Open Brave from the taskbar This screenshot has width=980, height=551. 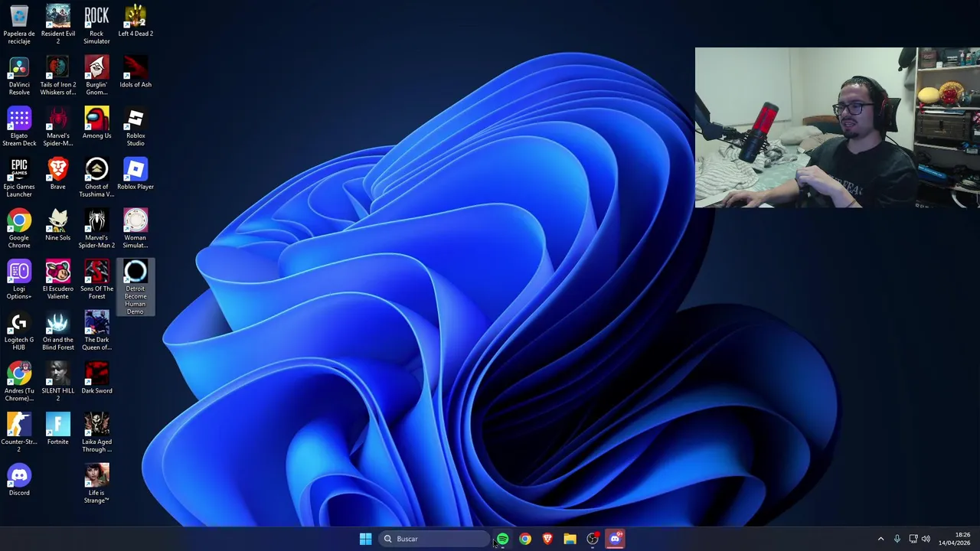click(x=547, y=539)
